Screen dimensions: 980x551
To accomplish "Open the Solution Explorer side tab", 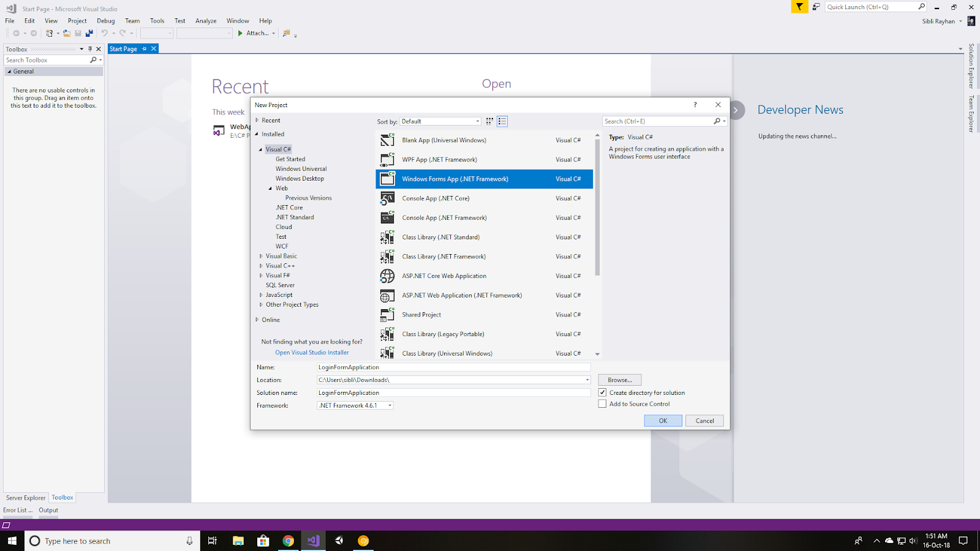I will 971,66.
